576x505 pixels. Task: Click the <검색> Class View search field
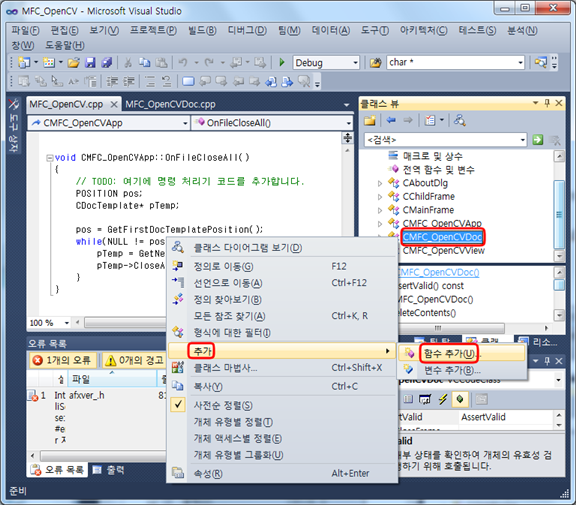[x=441, y=140]
